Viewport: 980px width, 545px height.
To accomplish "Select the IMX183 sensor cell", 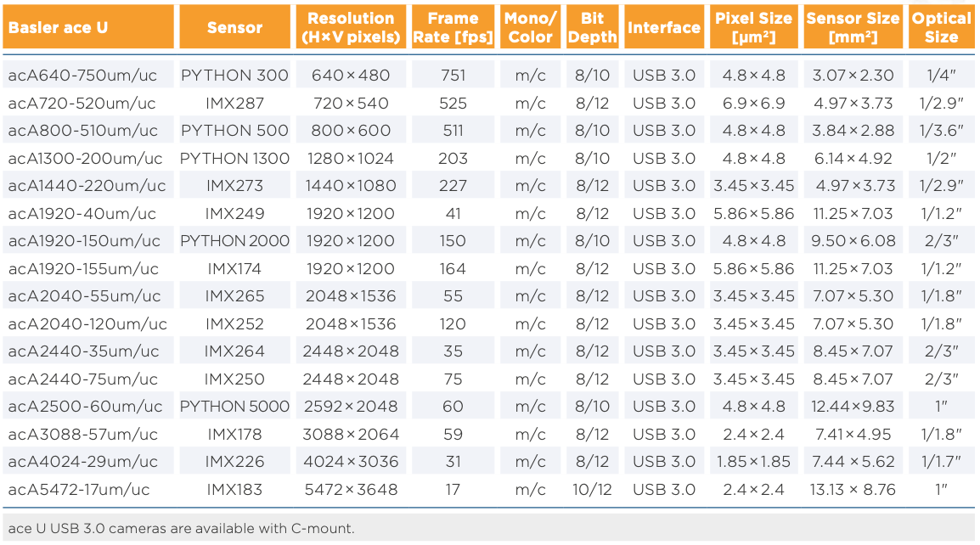I will tap(234, 490).
